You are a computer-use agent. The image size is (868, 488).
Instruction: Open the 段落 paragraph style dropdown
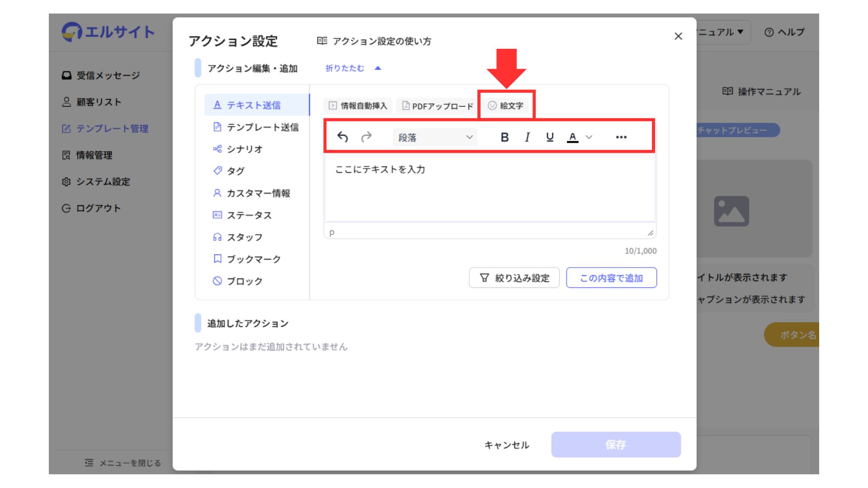pyautogui.click(x=435, y=137)
